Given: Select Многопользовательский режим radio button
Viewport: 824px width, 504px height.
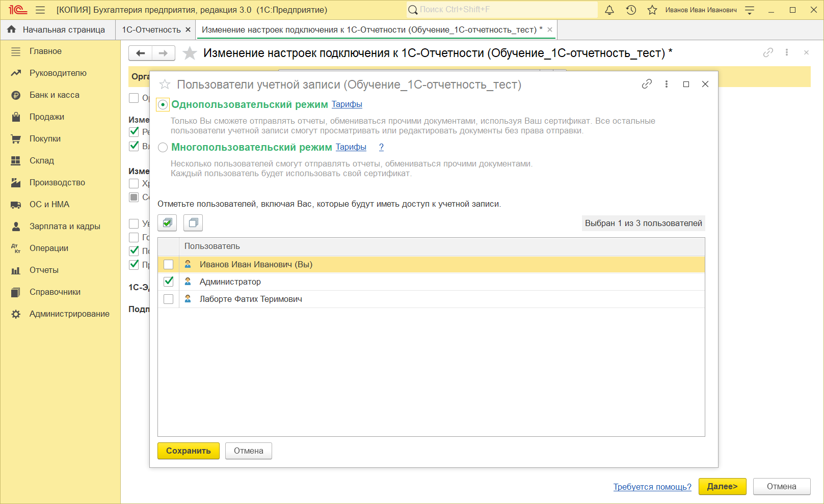Looking at the screenshot, I should coord(163,148).
